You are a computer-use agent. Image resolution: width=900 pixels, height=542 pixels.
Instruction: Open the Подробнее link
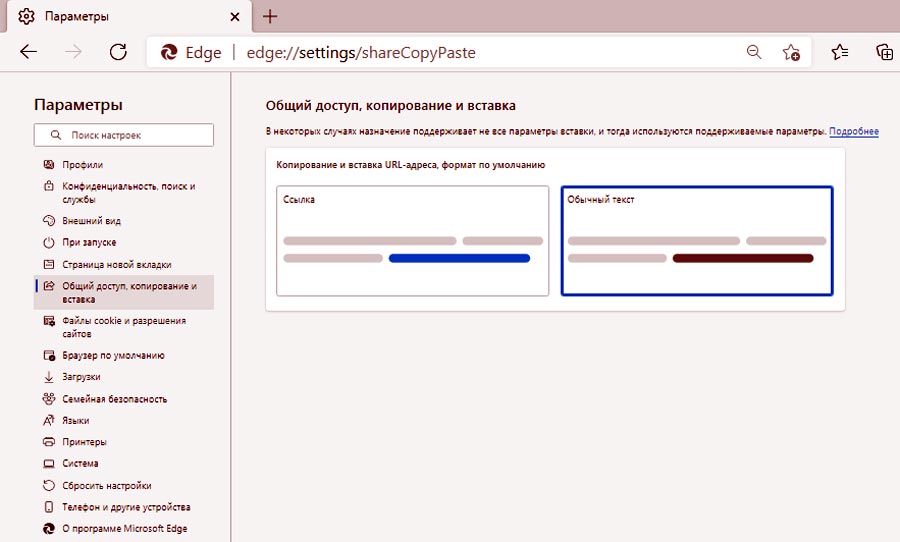(x=854, y=131)
